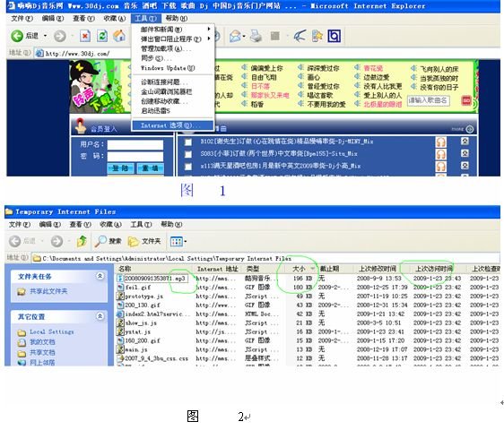The width and height of the screenshot is (504, 430).
Task: Expand the 弹出窗口阻止程序 submenu
Action: pyautogui.click(x=173, y=39)
